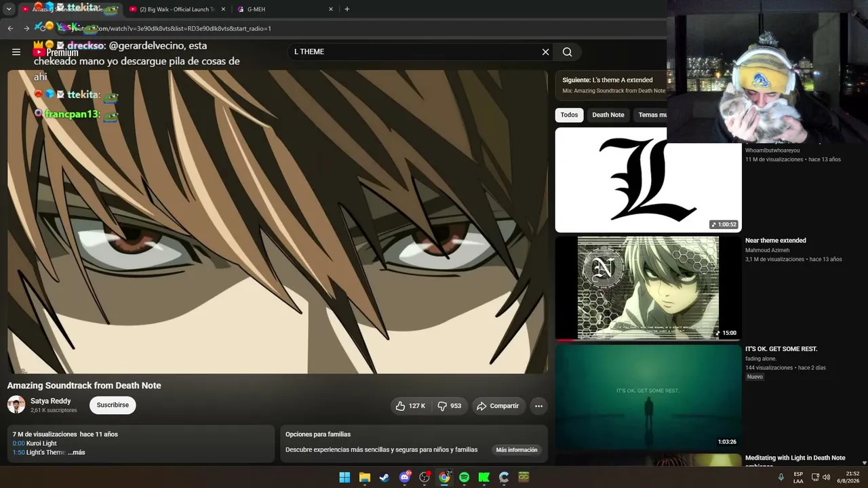Screen dimensions: 868x488
Task: Open Near theme extended video title
Action: click(x=776, y=241)
